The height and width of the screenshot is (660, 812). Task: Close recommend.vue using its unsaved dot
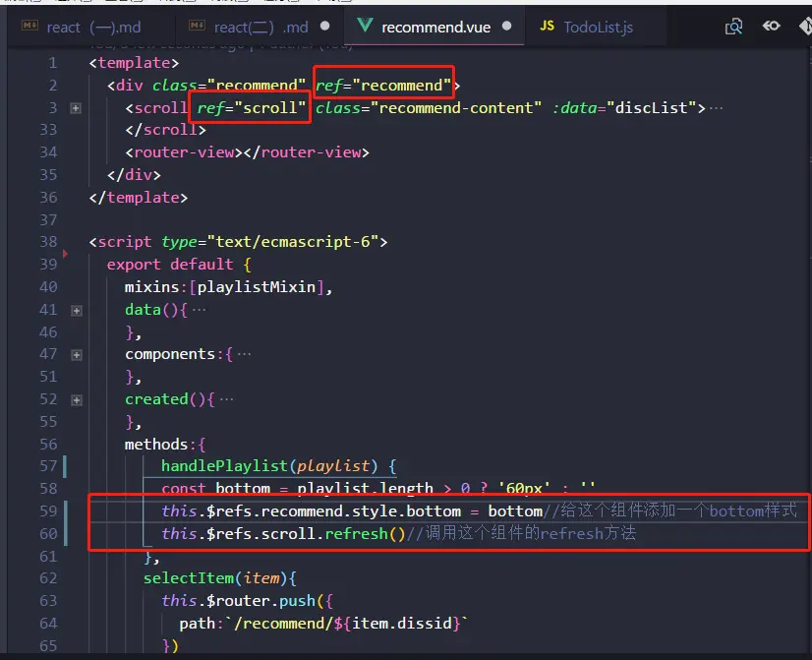pos(507,26)
